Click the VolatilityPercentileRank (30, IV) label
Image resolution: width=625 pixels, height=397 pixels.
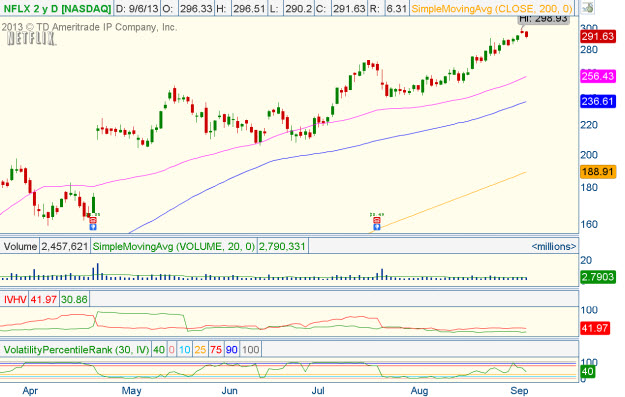(77, 350)
